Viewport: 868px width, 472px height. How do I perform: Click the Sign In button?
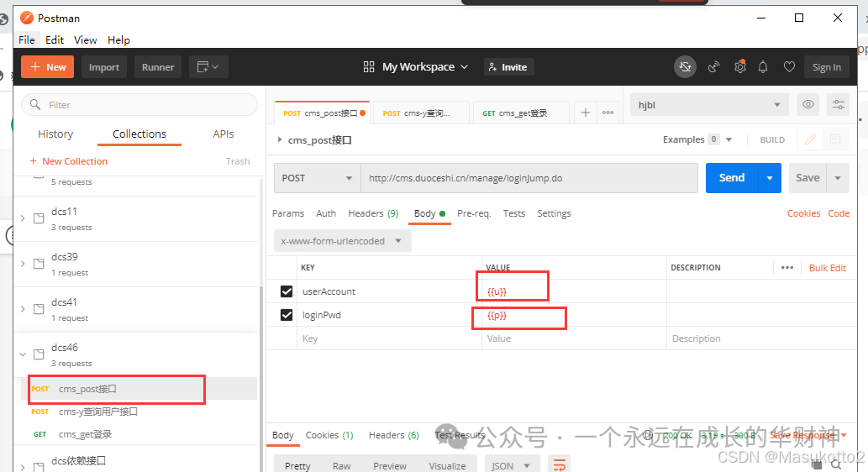pos(827,67)
